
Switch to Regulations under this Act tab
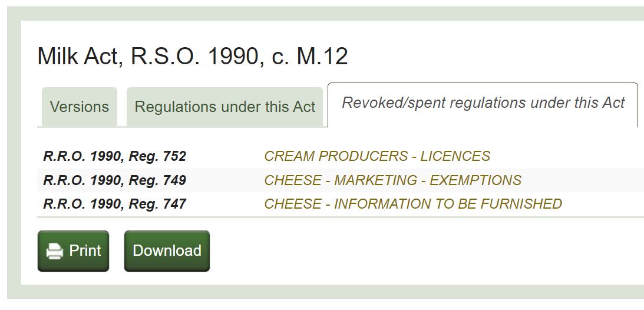[225, 107]
